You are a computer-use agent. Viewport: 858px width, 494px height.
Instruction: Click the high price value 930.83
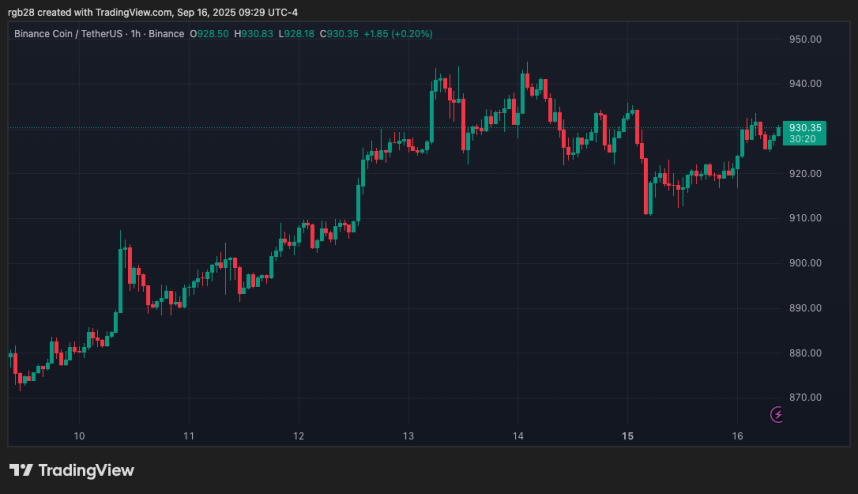(259, 34)
